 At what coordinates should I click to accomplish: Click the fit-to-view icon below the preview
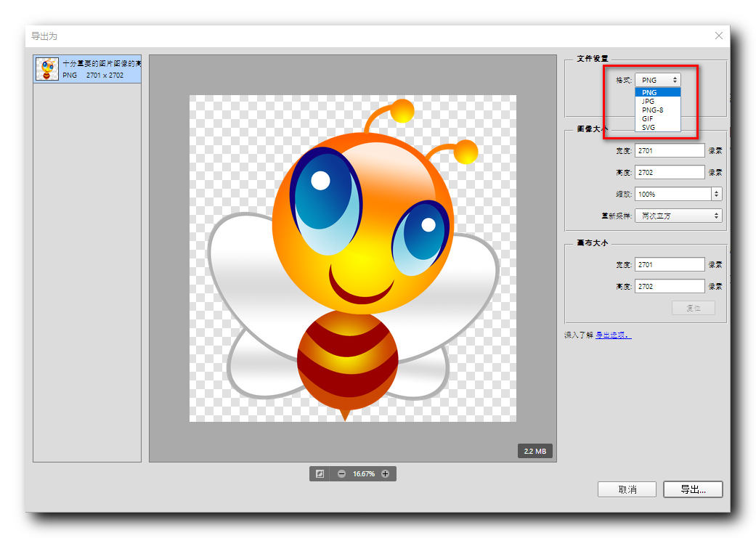coord(320,474)
